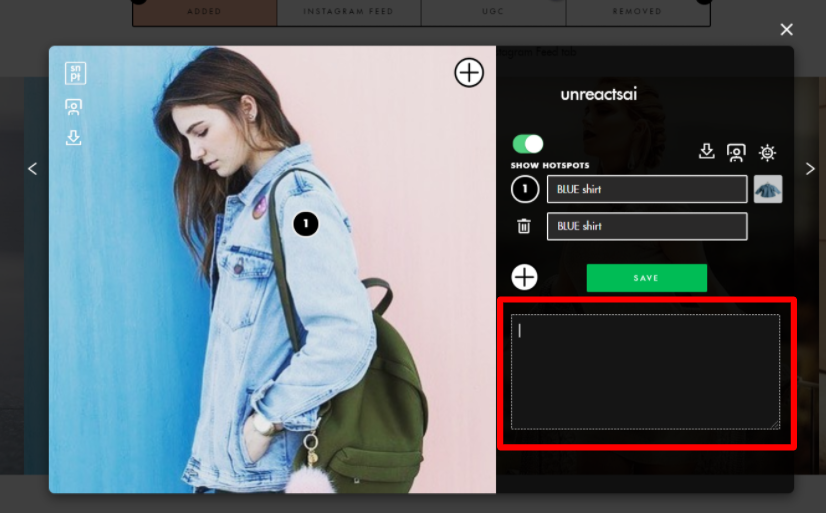Go to next image with right arrow
The width and height of the screenshot is (826, 513).
810,169
